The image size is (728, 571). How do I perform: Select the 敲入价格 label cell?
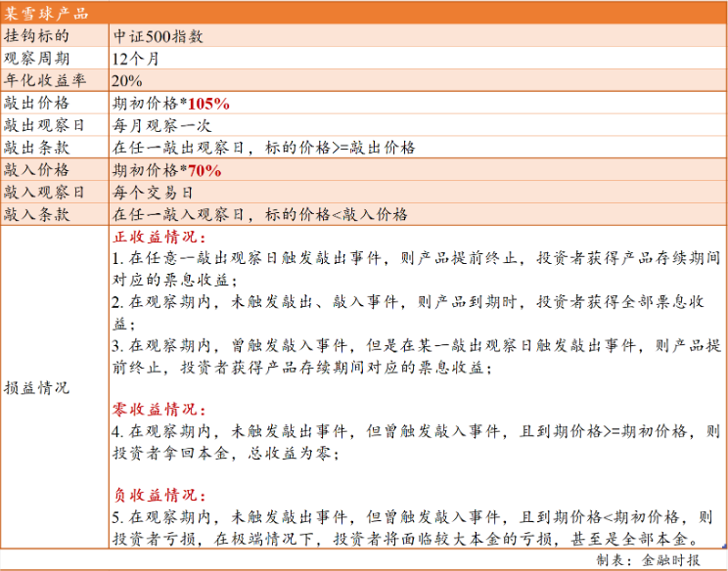tap(55, 169)
